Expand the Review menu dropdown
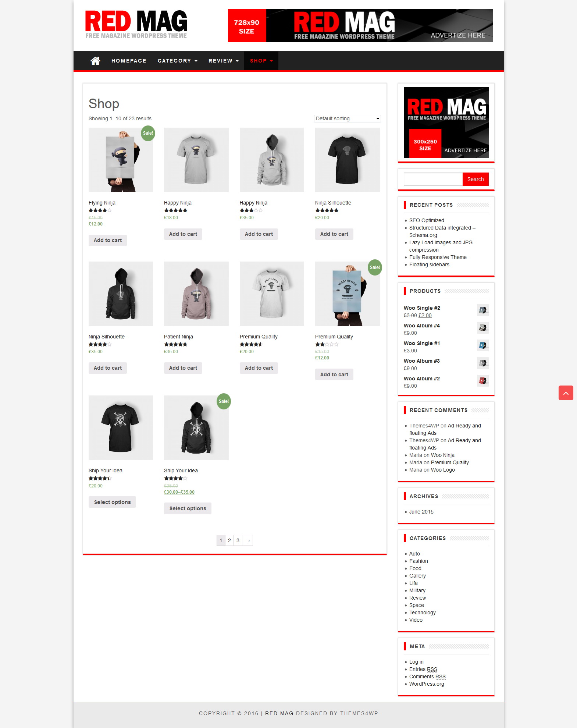Screen dimensions: 577x728 (x=224, y=61)
